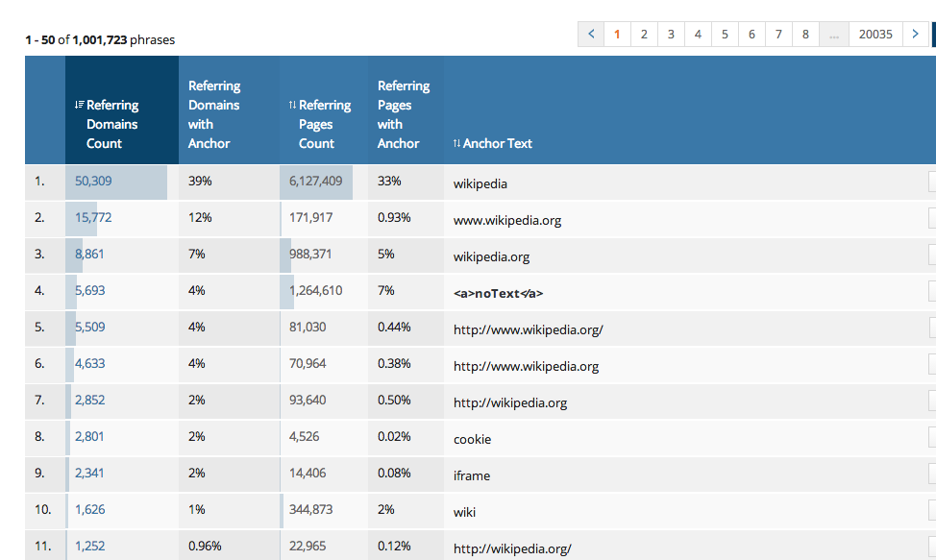Image resolution: width=936 pixels, height=560 pixels.
Task: Click the "wiki" anchor text in row 10
Action: (464, 512)
